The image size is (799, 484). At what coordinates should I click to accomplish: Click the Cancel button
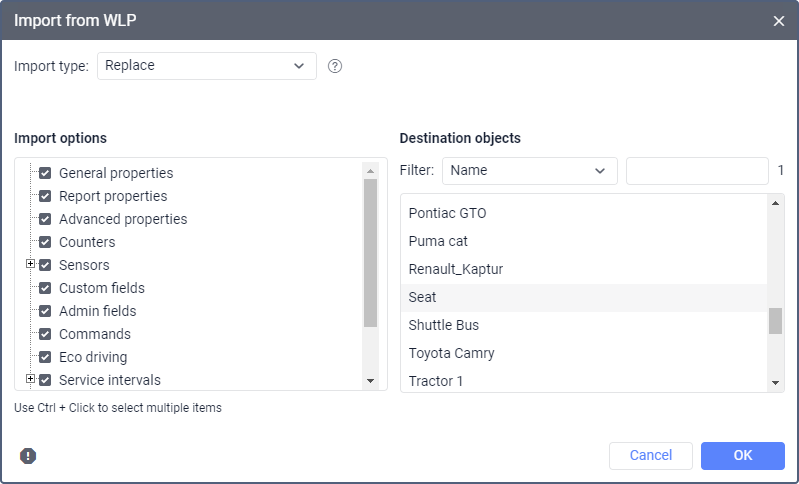click(x=650, y=456)
